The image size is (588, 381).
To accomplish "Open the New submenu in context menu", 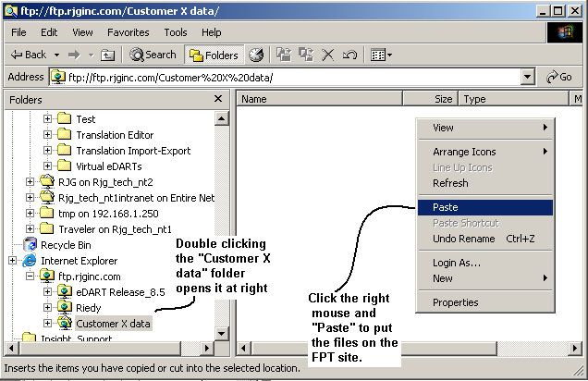I will pos(485,278).
